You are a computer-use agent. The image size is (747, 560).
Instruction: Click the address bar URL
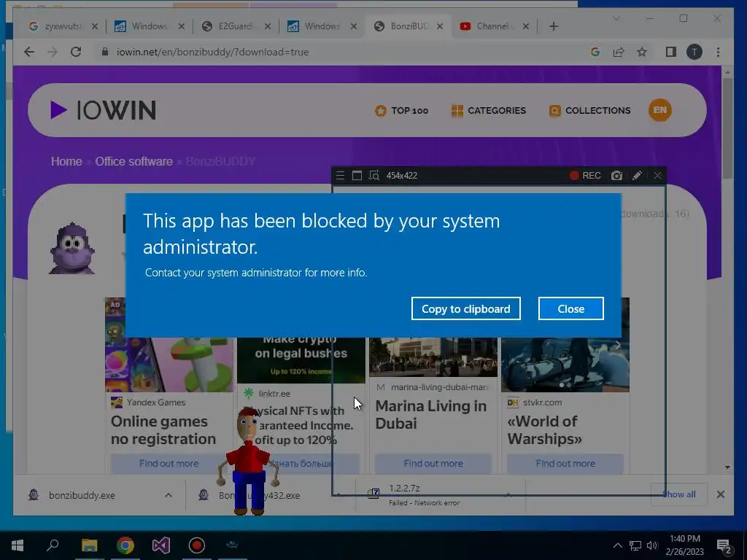point(212,52)
